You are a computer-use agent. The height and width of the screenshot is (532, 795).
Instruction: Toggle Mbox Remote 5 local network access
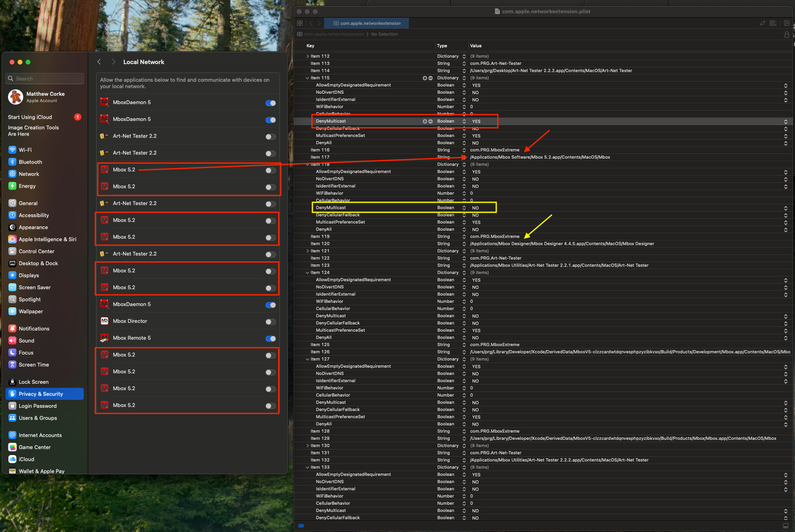click(271, 339)
